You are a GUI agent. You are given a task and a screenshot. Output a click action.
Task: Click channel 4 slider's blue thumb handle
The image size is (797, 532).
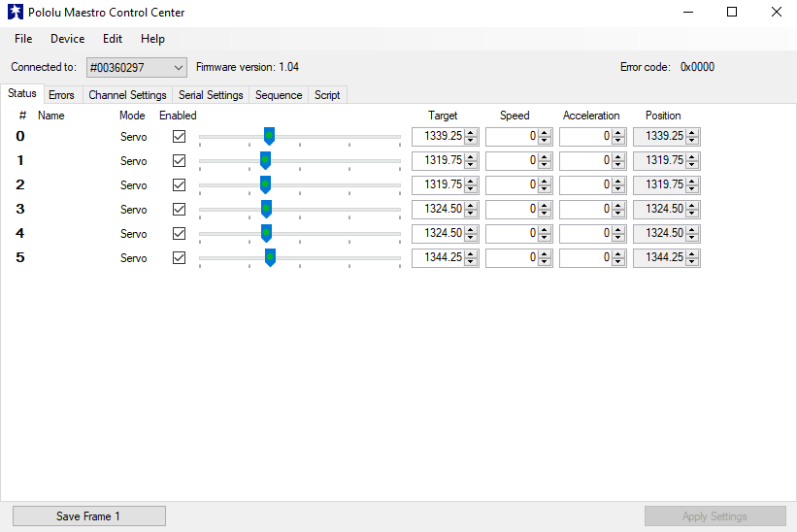[266, 233]
